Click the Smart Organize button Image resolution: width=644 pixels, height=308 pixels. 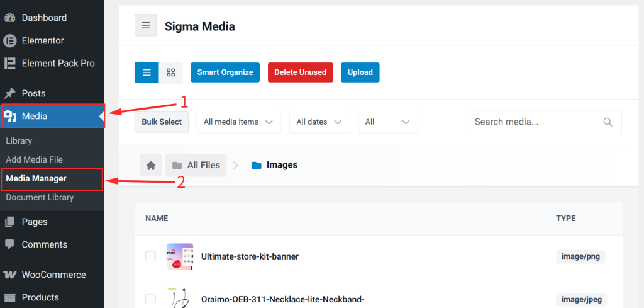pyautogui.click(x=225, y=72)
